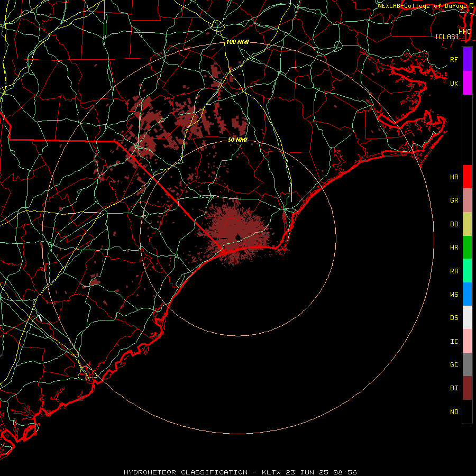Click the IC pink legend swatch

pos(467,341)
